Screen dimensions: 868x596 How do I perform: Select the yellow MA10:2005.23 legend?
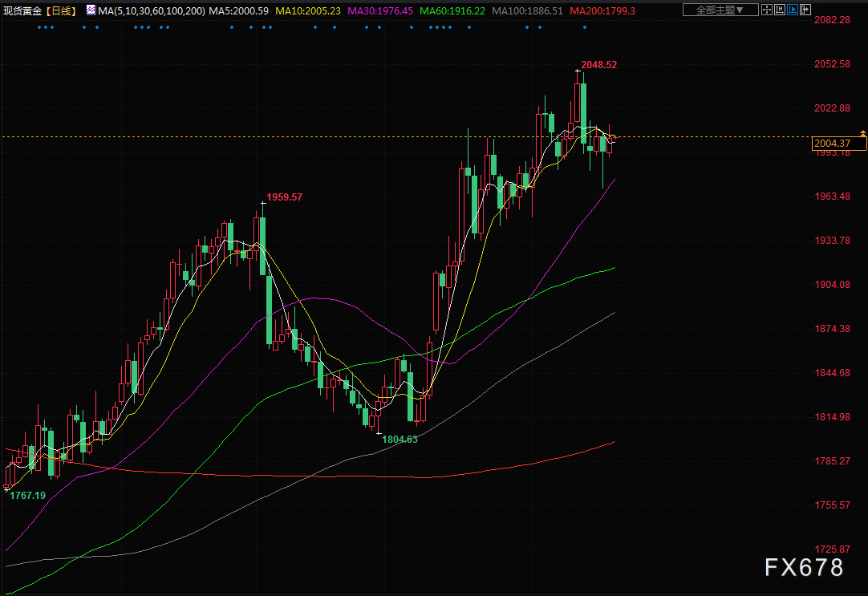click(308, 10)
